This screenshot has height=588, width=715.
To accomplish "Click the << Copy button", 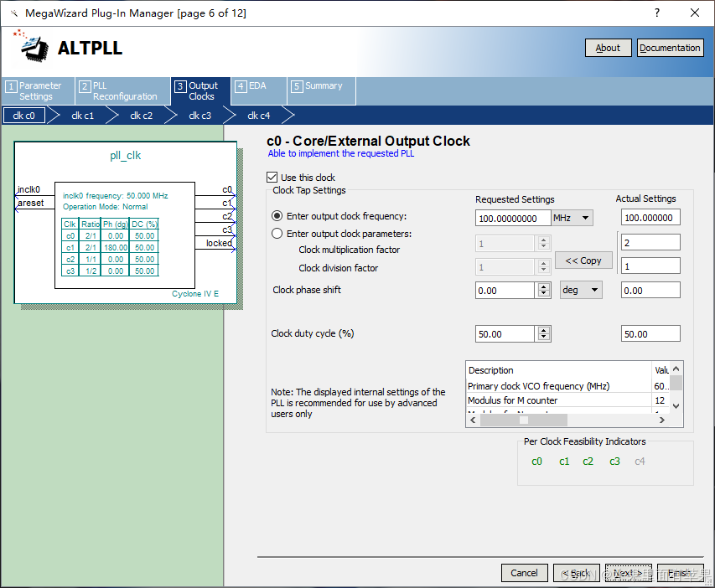I will coord(583,260).
